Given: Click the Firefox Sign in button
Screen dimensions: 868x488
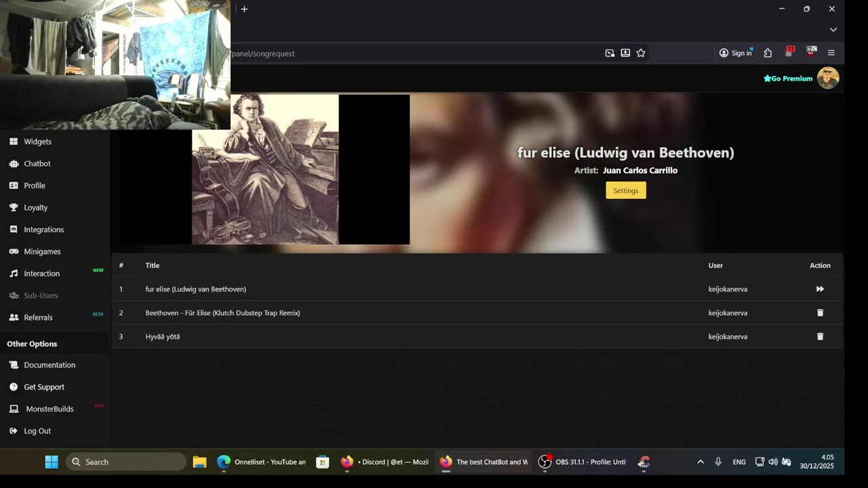Looking at the screenshot, I should [736, 53].
